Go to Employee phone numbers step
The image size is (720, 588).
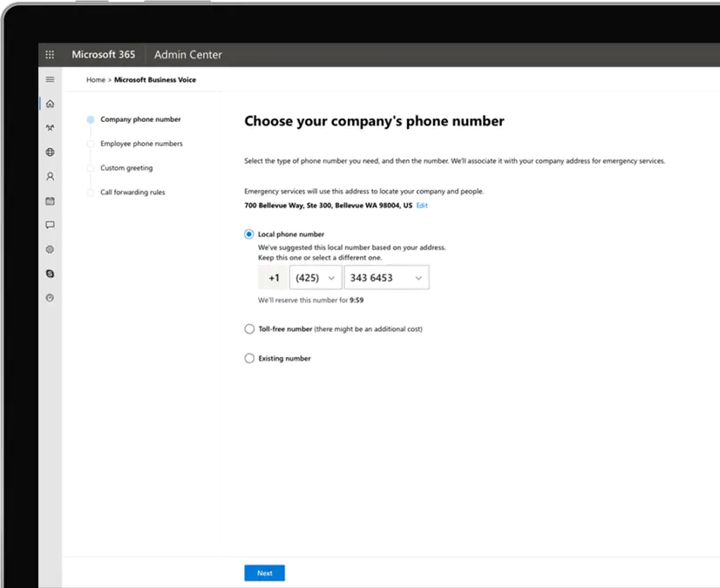click(141, 144)
